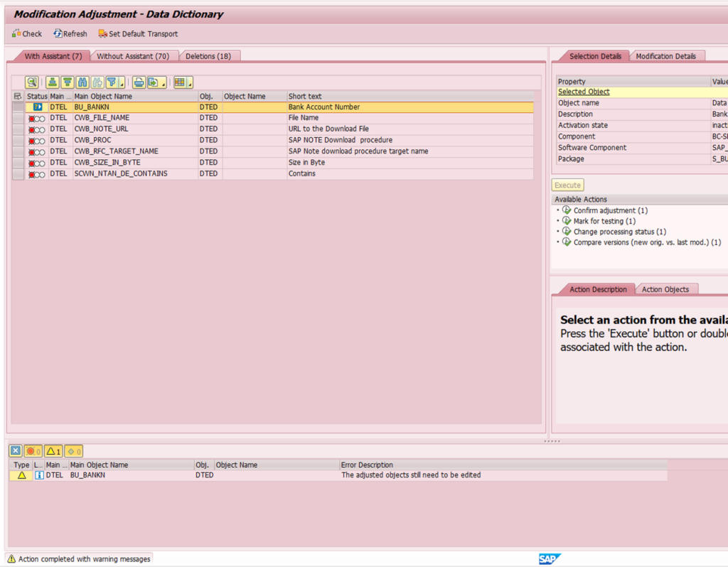Click the Set Default Transport truck icon
The width and height of the screenshot is (728, 567).
102,33
